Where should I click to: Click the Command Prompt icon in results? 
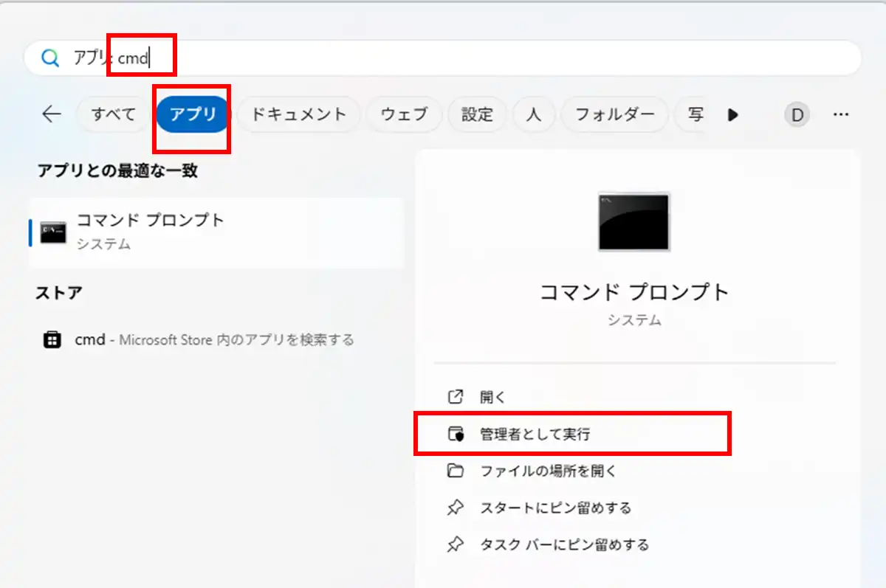point(53,232)
